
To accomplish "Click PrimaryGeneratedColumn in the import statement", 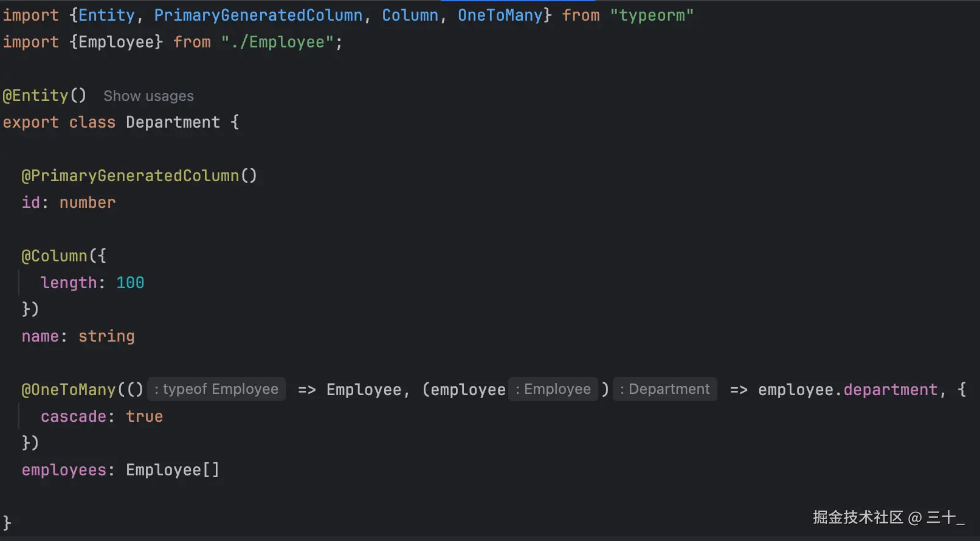I will coord(258,15).
